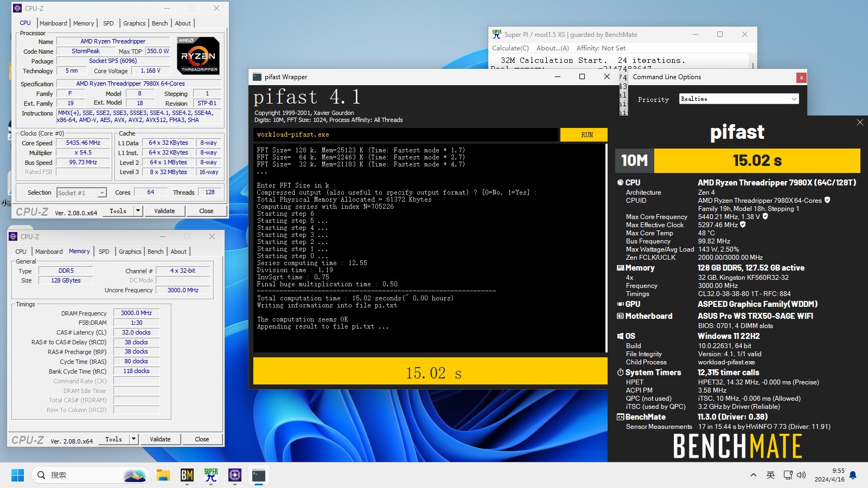The image size is (868, 488).
Task: Open the Socket #1 selection dropdown
Action: click(81, 192)
